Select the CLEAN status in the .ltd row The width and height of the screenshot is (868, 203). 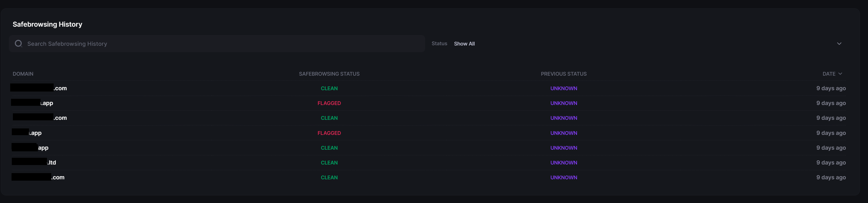[x=329, y=162]
